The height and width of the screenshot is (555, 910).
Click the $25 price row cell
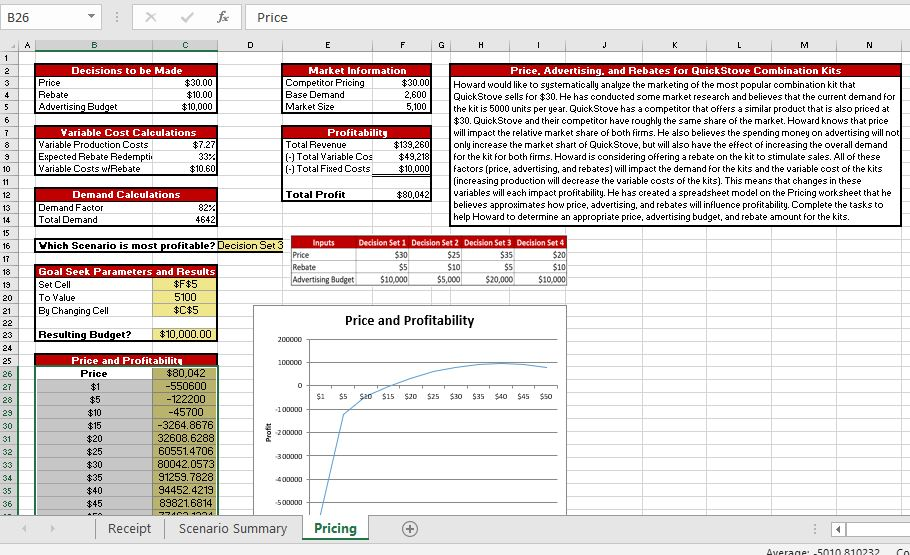pos(94,452)
